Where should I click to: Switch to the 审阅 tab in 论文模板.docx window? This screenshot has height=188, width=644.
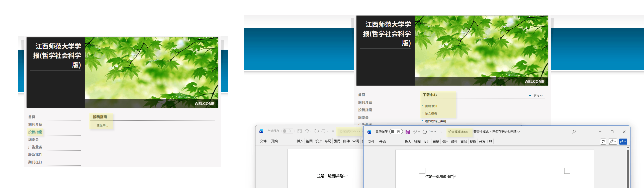[464, 142]
